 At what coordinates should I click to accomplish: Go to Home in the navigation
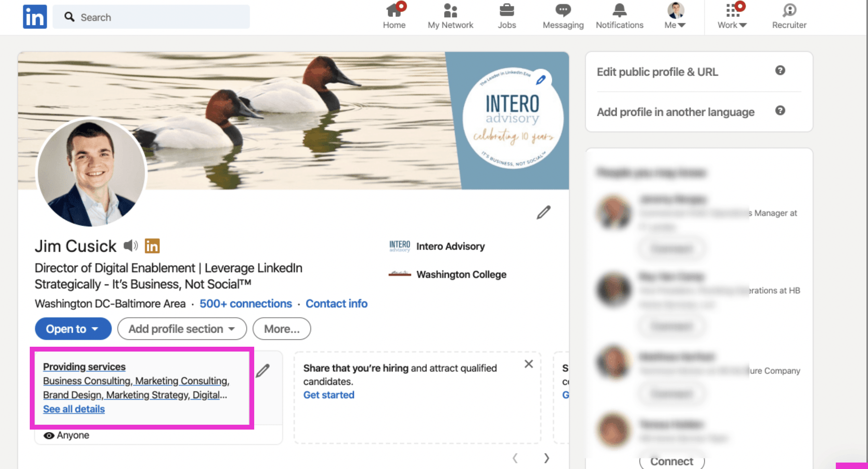pos(394,16)
